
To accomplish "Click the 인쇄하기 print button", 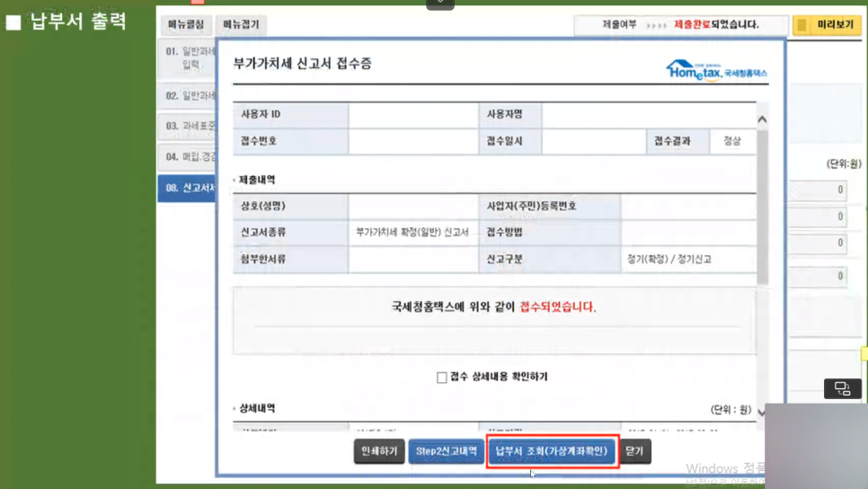I will click(x=379, y=451).
